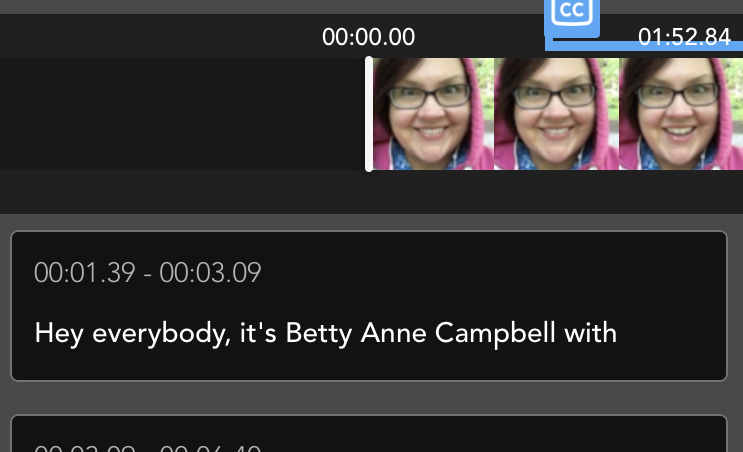Viewport: 743px width, 452px height.
Task: Click the empty strip beneath video clip
Action: [372, 192]
